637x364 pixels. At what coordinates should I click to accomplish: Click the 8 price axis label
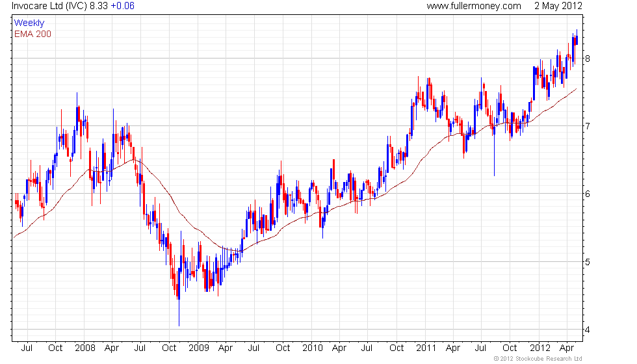coord(588,58)
